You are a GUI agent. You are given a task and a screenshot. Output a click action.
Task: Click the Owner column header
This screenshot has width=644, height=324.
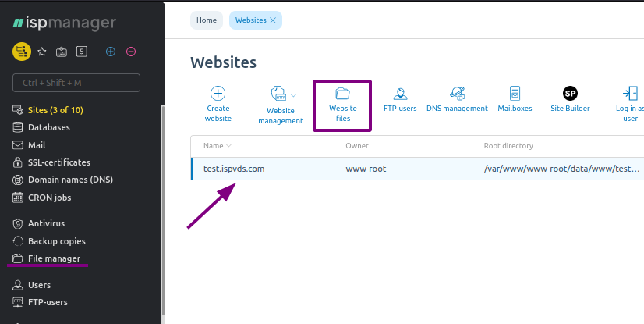(x=357, y=145)
